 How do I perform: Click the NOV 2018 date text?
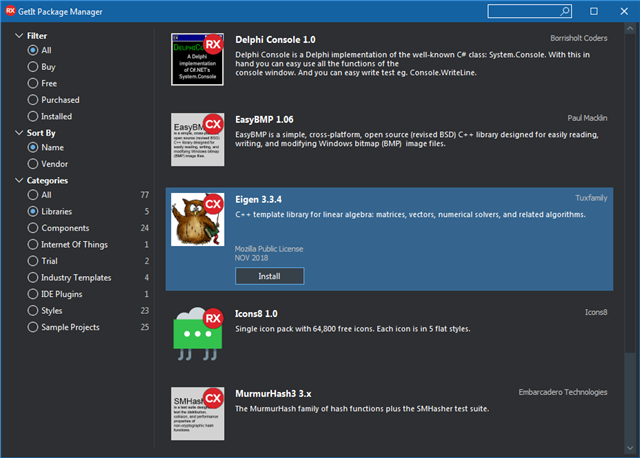[x=251, y=258]
